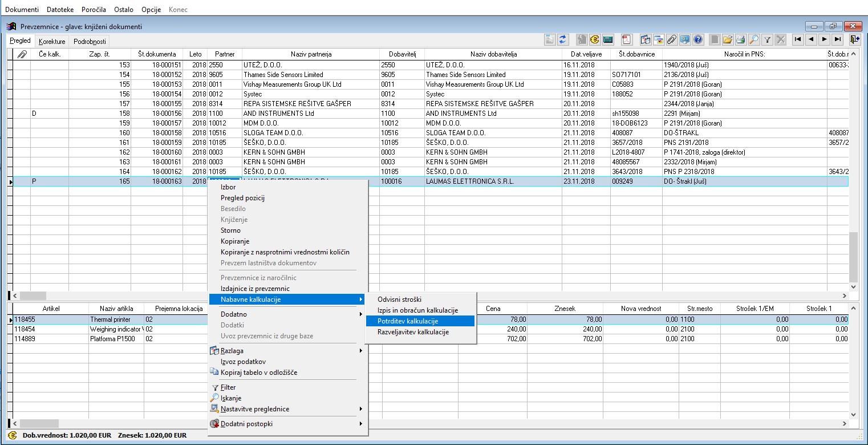Screen dimensions: 868x445
Task: Click the magnifying glass search toolbar icon
Action: coord(754,40)
